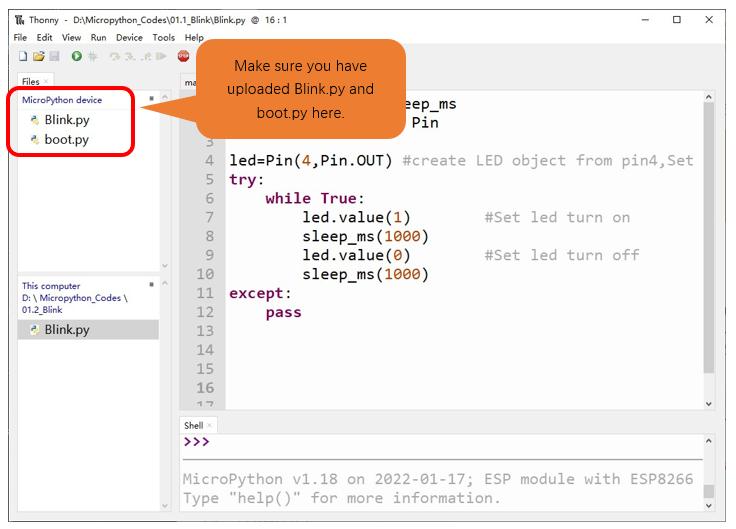Click the Debug bug icon
Screen dimensions: 736x529
92,56
